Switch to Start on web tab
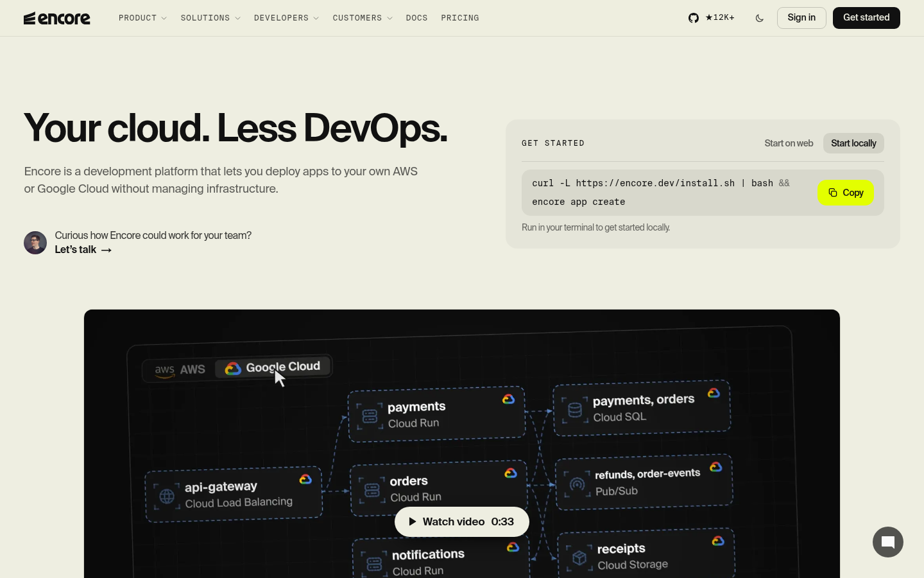924x578 pixels. [x=789, y=143]
